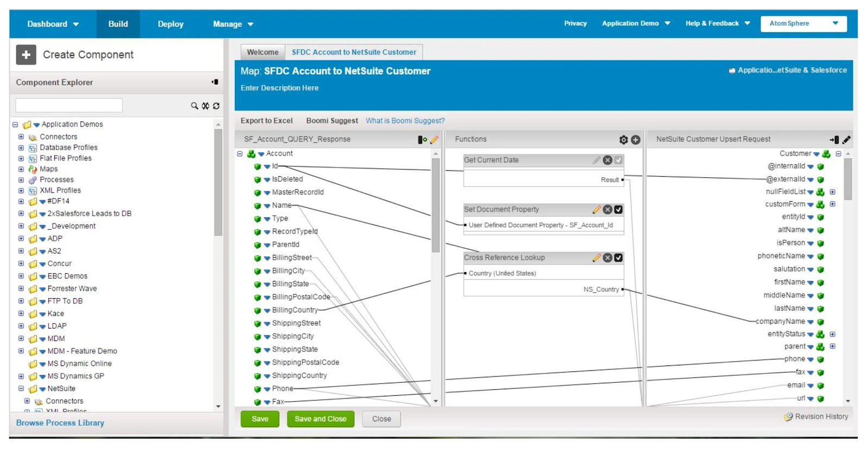Expand the entityStatus element

pyautogui.click(x=832, y=335)
